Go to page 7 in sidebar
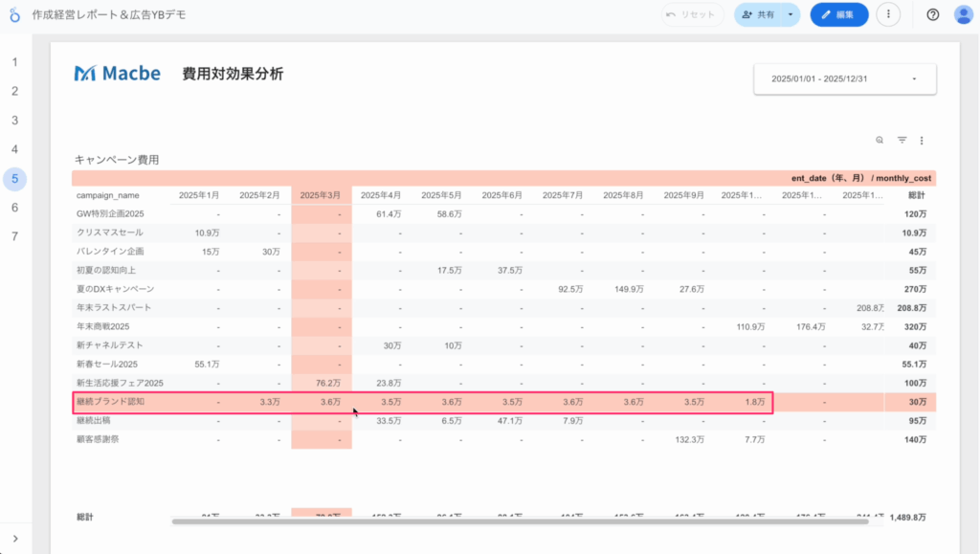 [15, 236]
